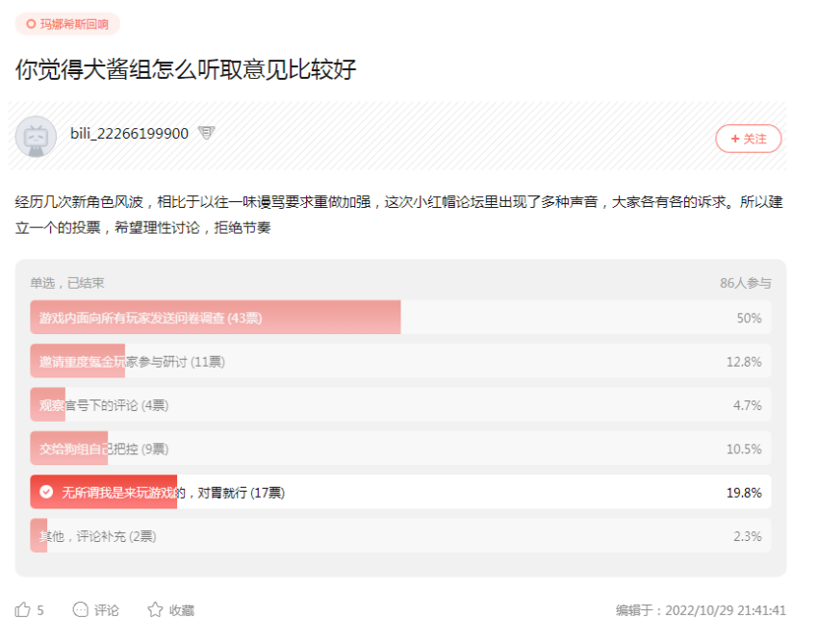The image size is (818, 644).
Task: Open comments via speech bubble icon
Action: click(x=80, y=609)
